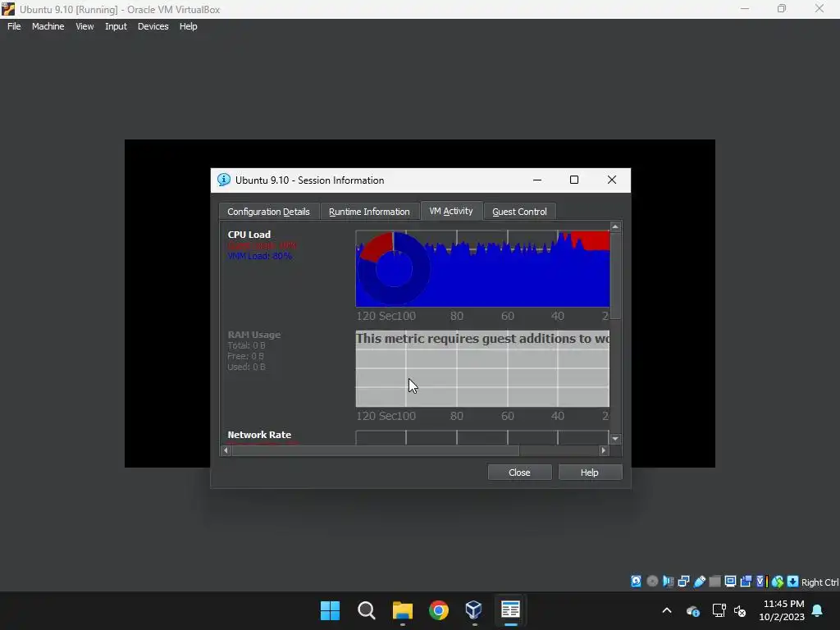Click the vertical scrollbar down arrow

tap(615, 439)
